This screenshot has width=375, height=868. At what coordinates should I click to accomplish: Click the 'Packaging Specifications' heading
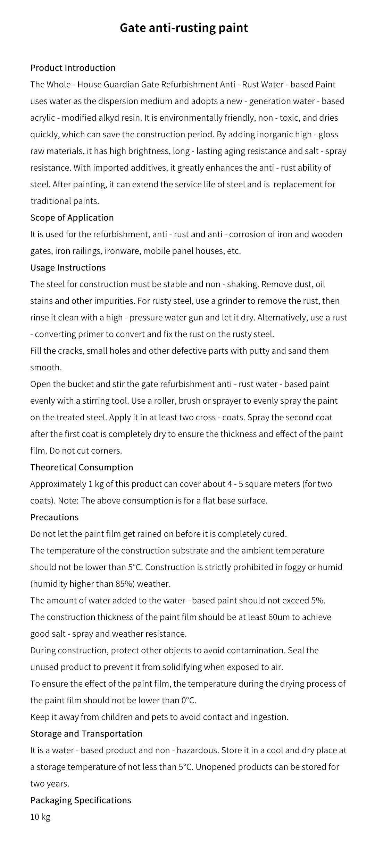(x=81, y=800)
